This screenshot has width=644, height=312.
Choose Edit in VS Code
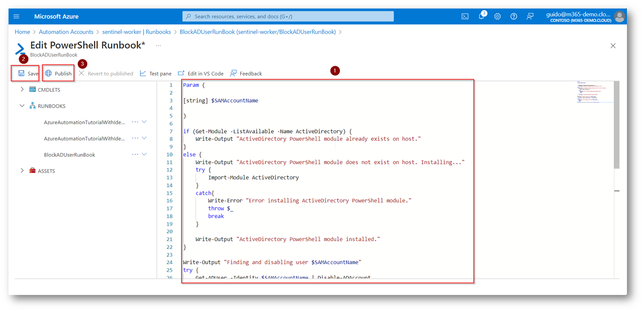coord(201,73)
